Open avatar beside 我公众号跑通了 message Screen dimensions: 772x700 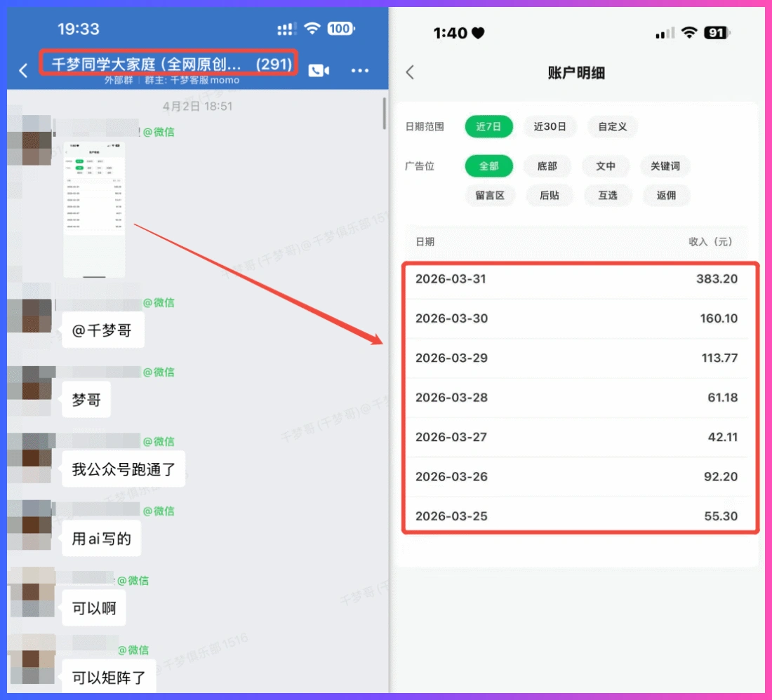pos(31,457)
